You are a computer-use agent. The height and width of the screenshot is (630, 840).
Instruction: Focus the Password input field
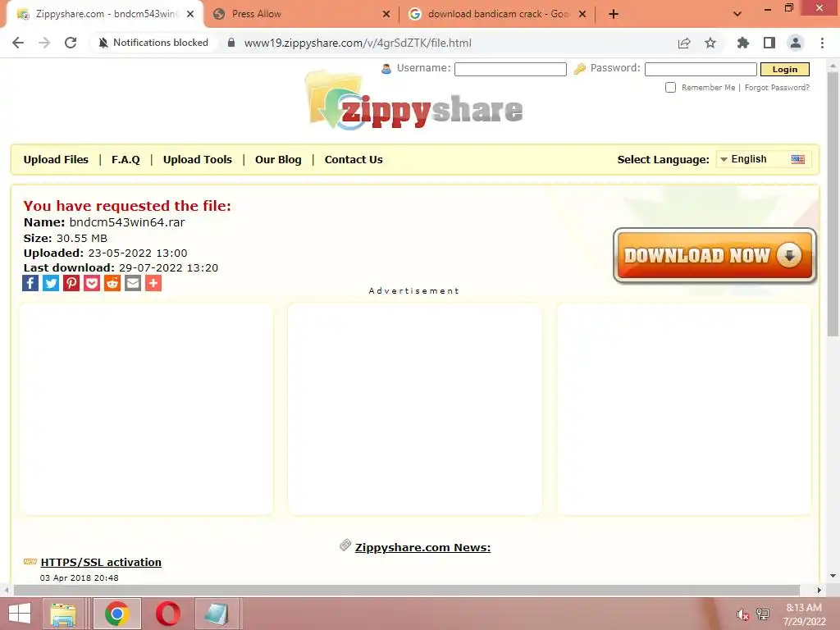tap(701, 69)
